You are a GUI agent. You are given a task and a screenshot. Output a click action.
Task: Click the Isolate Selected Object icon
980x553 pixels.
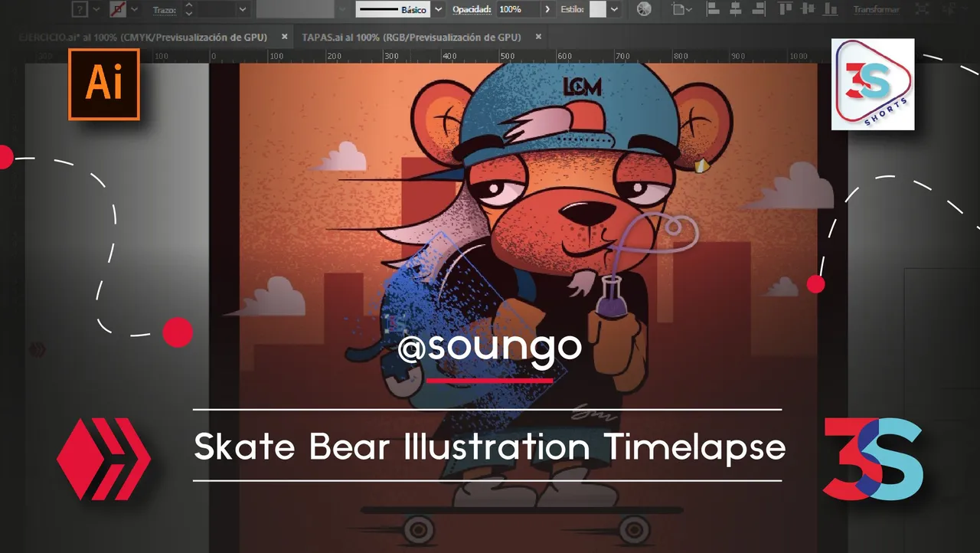(922, 9)
